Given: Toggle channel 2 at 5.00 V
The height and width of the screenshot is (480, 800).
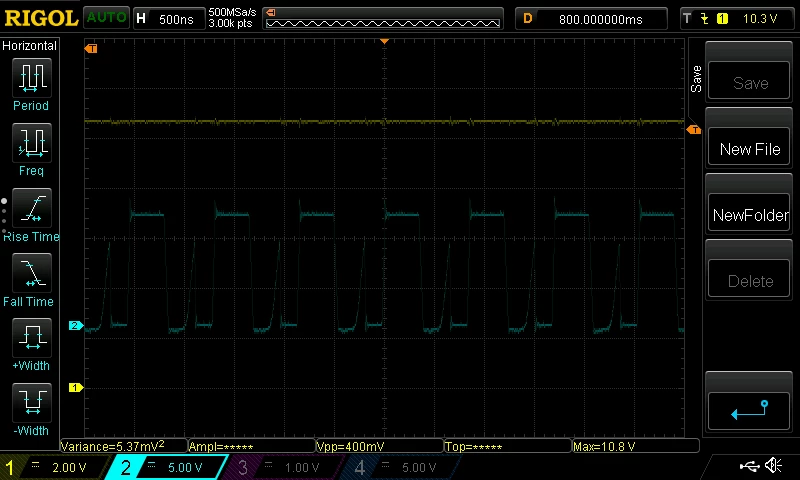Looking at the screenshot, I should pyautogui.click(x=167, y=467).
